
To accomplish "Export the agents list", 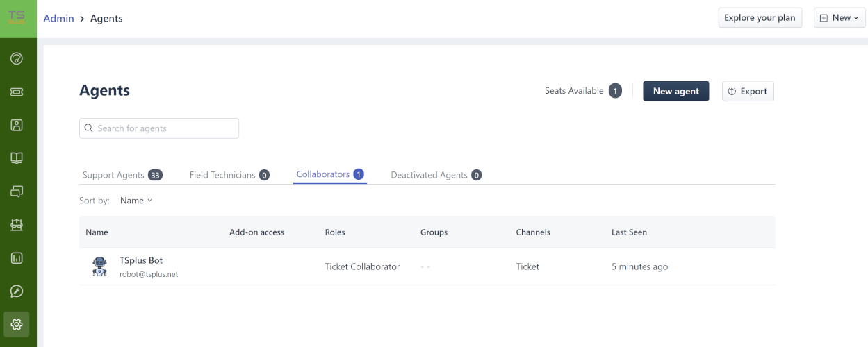I will (748, 91).
